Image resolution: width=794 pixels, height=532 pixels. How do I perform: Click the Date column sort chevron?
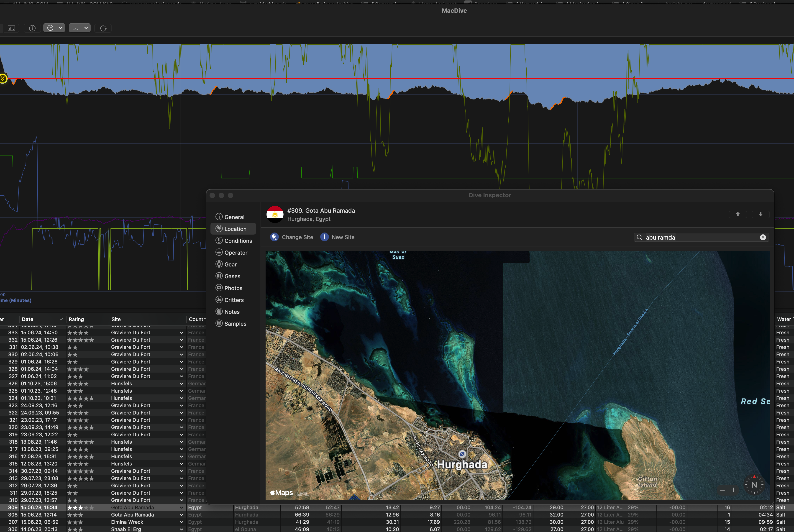tap(61, 319)
